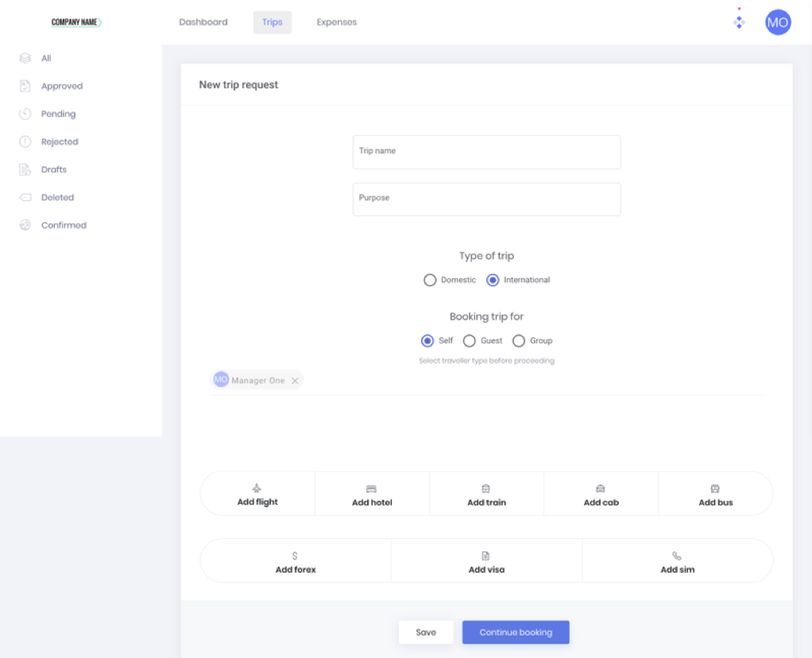Open the Drafts list
Viewport: 812px width, 658px height.
coord(54,169)
